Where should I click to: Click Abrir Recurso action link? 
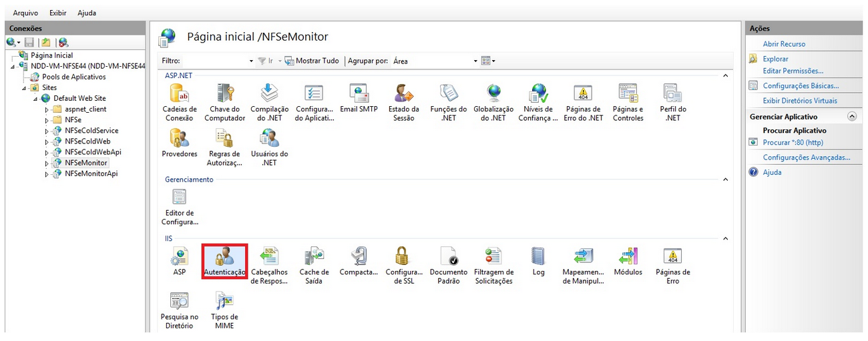784,44
